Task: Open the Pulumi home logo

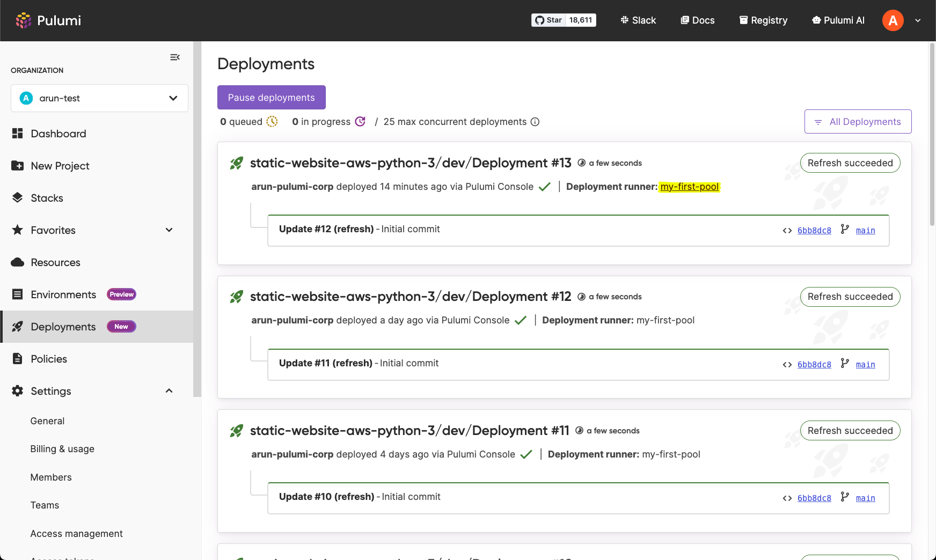Action: [48, 20]
